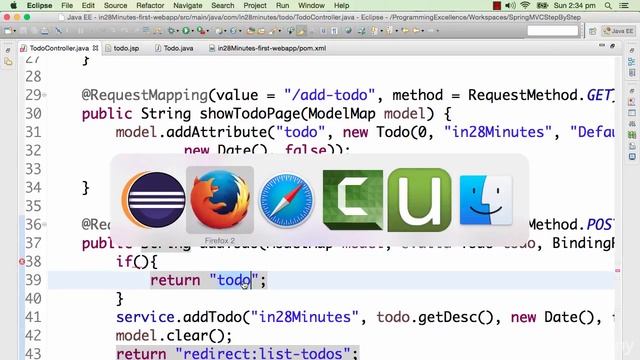Screen dimensions: 640x360
Task: Click showTodoPage method name on line 30
Action: [x=250, y=113]
